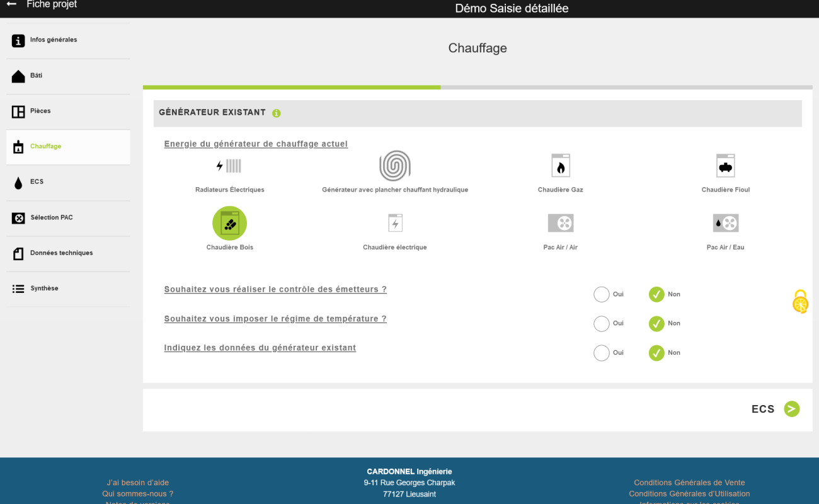This screenshot has width=819, height=504.
Task: Pick the Chaudière Fioul icon
Action: (x=726, y=166)
